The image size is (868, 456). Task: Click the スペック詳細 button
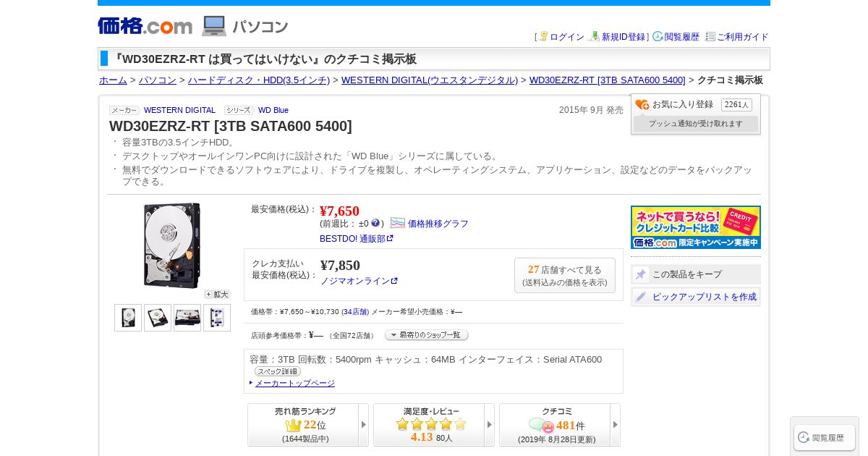click(278, 371)
